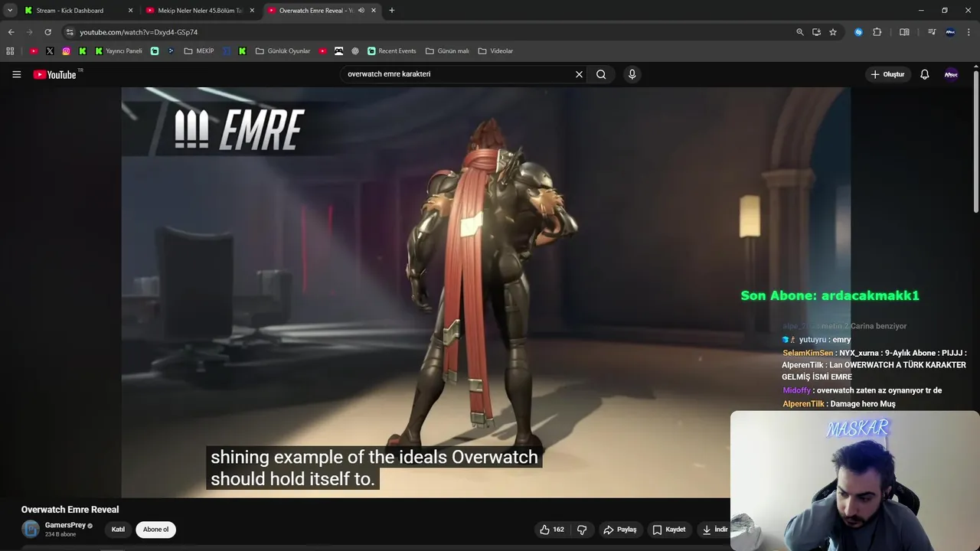Open Chrome page zoom icon in address bar
Screen dimensions: 980x551
[800, 32]
